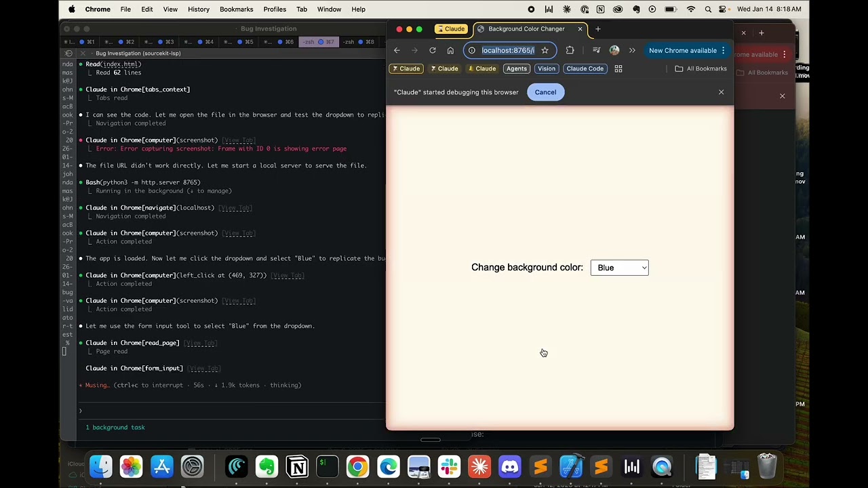
Task: Click Chrome back navigation arrow
Action: click(x=397, y=50)
